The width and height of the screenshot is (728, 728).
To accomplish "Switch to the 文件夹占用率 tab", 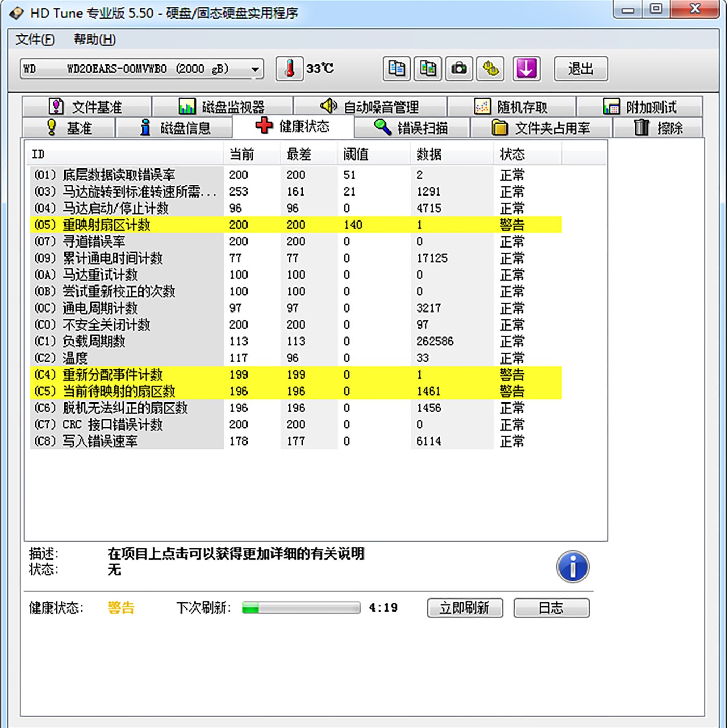I will [541, 127].
